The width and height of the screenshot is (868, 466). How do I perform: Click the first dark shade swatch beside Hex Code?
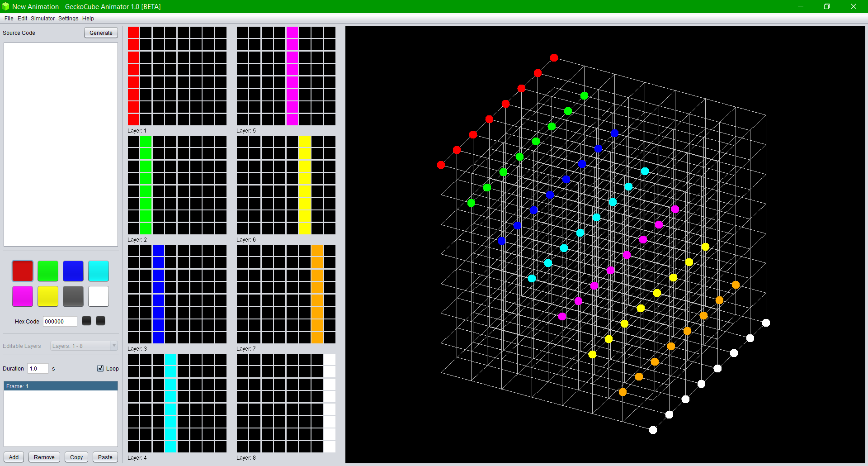(x=86, y=321)
